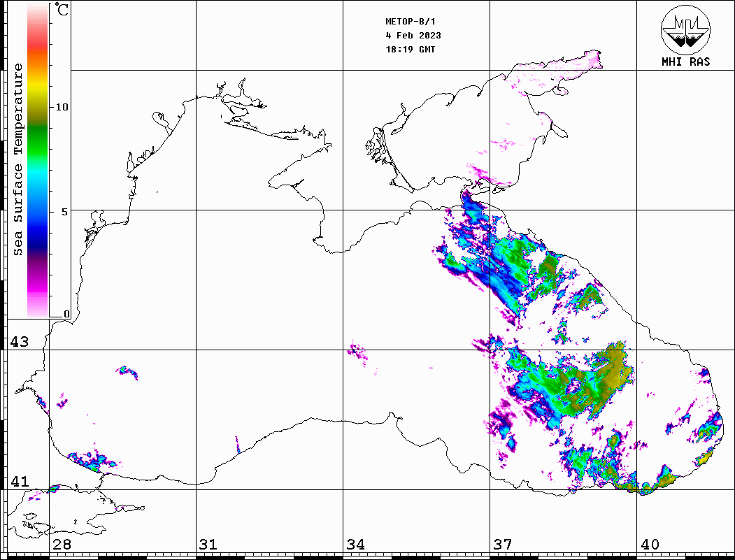Click the temperature color scale bar
The image size is (735, 560).
tap(38, 160)
